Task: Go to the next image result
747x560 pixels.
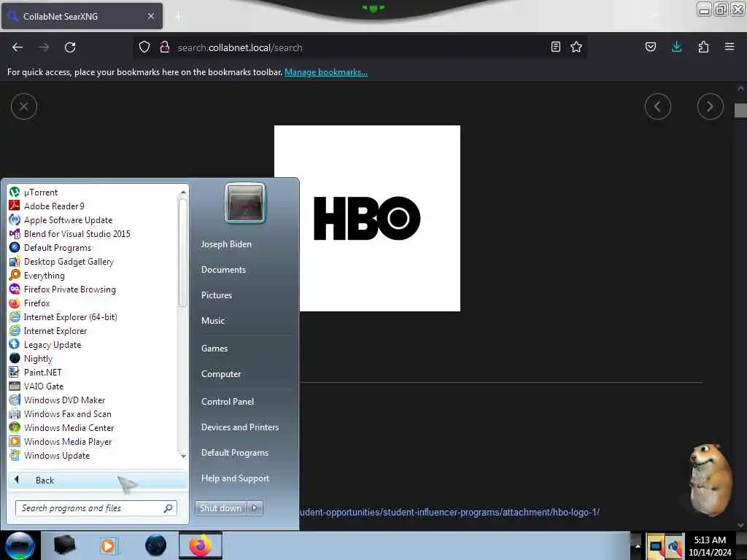Action: pyautogui.click(x=710, y=106)
